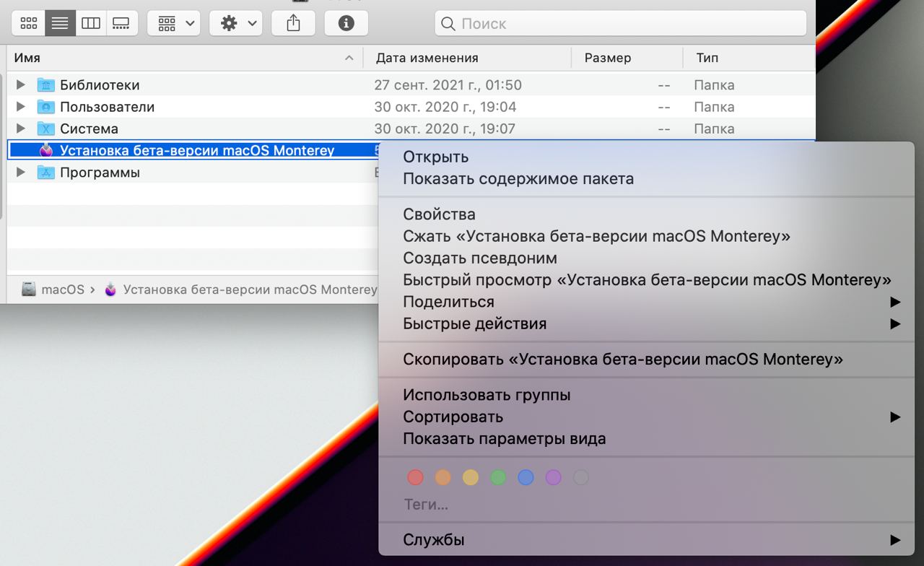Apply the gray tag color
Image resolution: width=924 pixels, height=566 pixels.
point(580,477)
